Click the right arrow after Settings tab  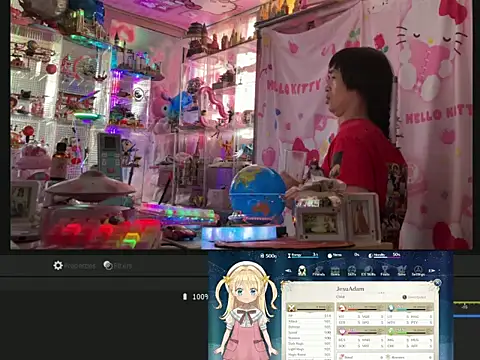pyautogui.click(x=432, y=271)
